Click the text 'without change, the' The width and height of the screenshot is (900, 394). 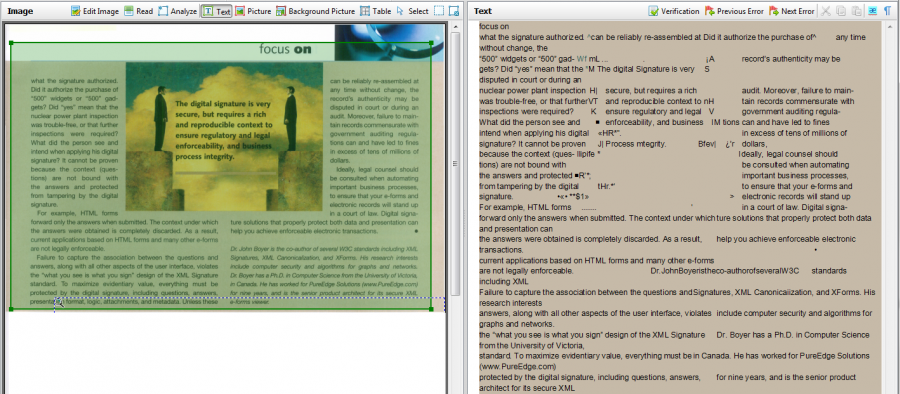tap(513, 48)
